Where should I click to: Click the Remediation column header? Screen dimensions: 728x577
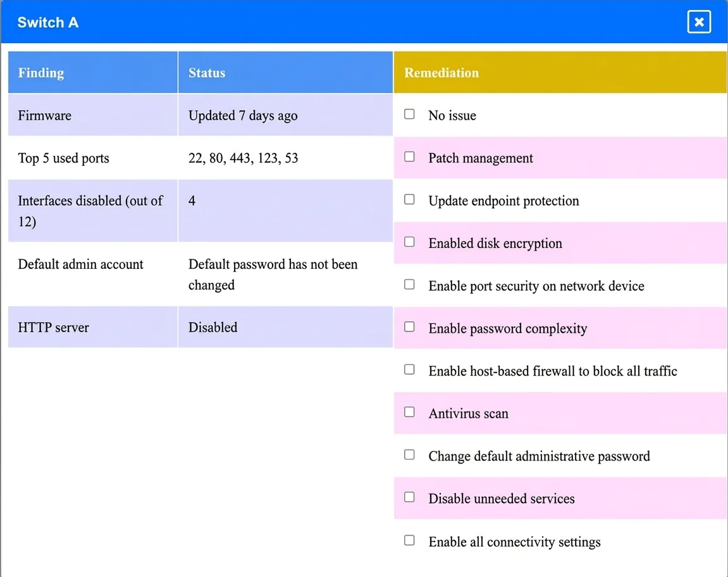[560, 73]
